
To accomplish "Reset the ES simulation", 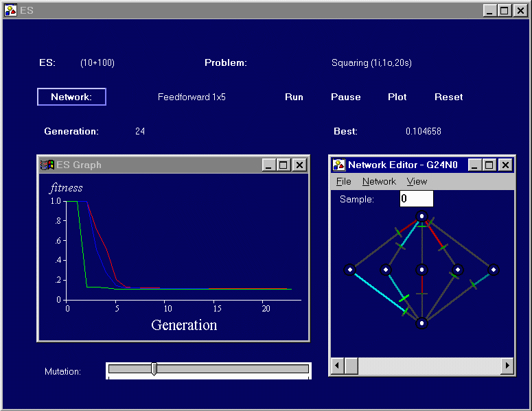I will click(x=448, y=97).
